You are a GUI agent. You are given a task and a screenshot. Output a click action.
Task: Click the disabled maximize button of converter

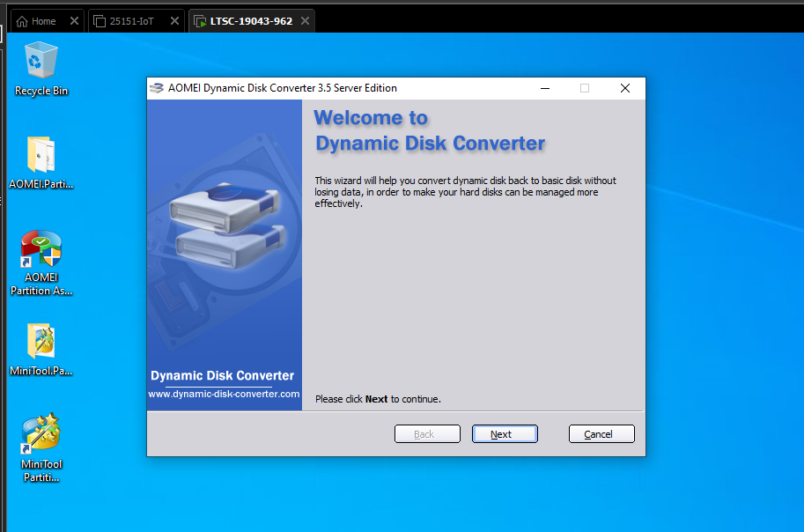point(585,88)
